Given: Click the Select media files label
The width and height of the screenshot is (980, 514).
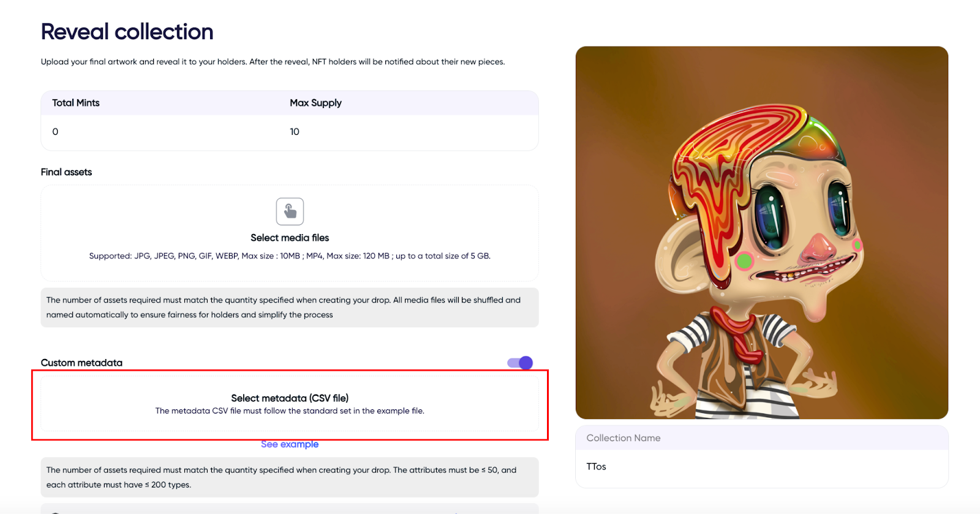Looking at the screenshot, I should click(290, 238).
